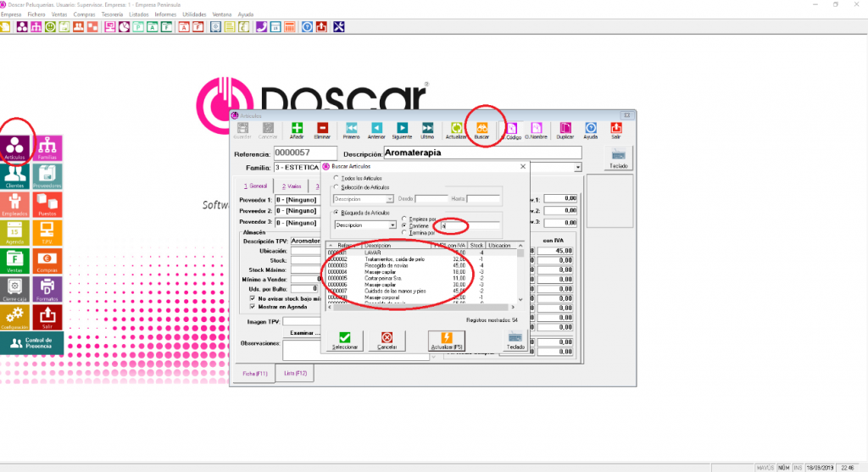This screenshot has width=868, height=472.
Task: Click Seleccionar button in search dialog
Action: coord(345,341)
